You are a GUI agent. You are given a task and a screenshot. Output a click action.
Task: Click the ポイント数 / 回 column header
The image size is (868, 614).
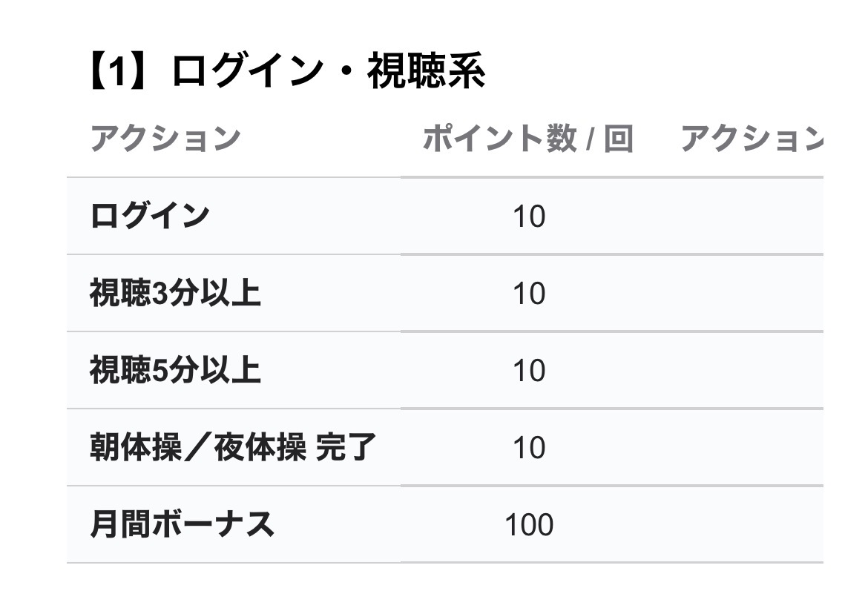tap(527, 139)
